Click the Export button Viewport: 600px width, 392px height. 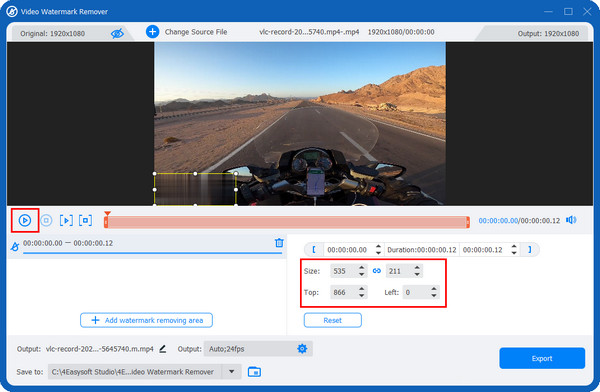coord(542,358)
